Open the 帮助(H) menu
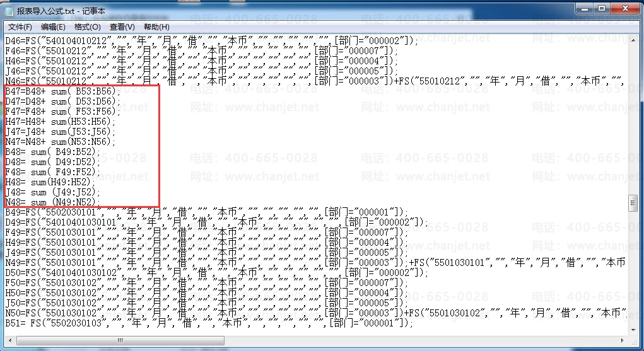This screenshot has width=644, height=351. (156, 27)
